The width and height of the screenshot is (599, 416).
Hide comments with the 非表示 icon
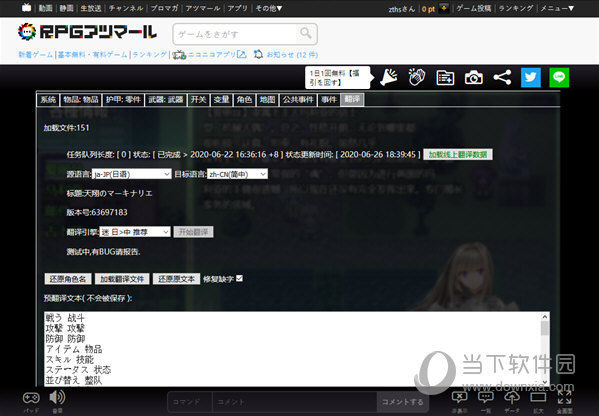point(460,398)
